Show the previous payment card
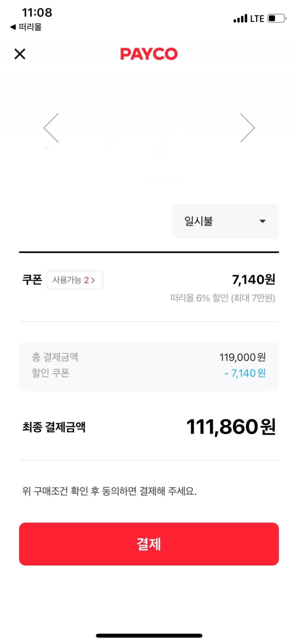Image resolution: width=298 pixels, height=644 pixels. click(51, 128)
